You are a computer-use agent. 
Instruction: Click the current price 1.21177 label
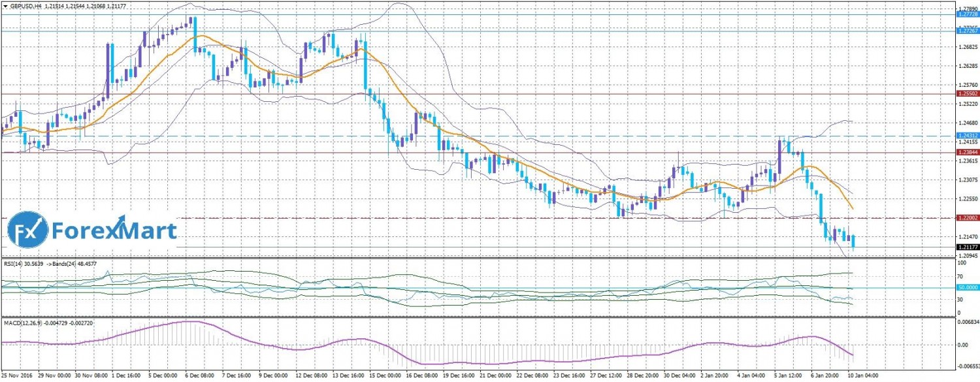(x=967, y=247)
